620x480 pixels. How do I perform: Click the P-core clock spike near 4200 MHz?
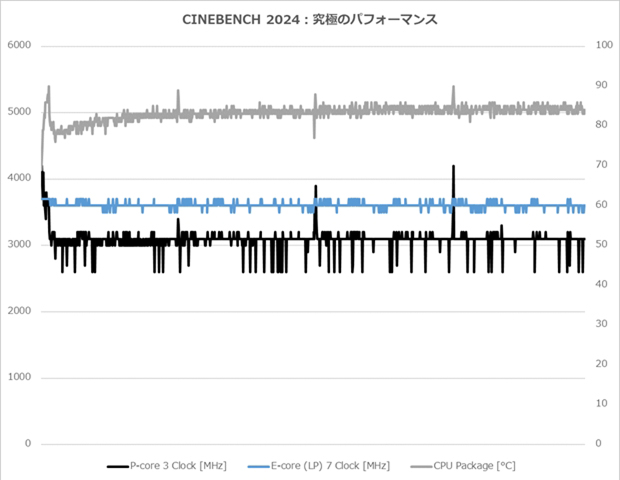pyautogui.click(x=453, y=167)
